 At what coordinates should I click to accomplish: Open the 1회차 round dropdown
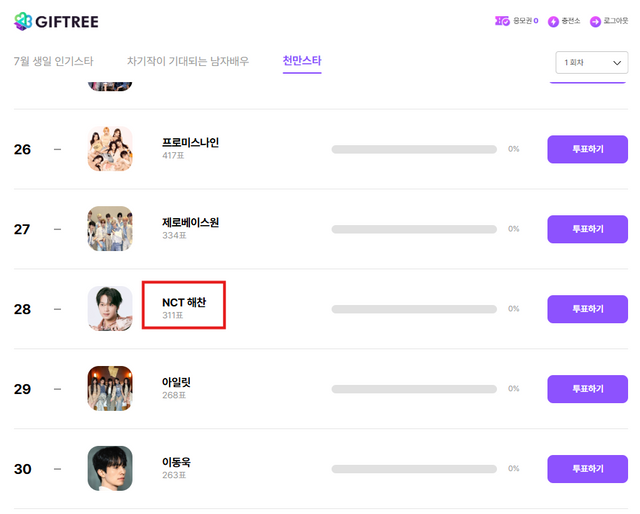tap(591, 63)
